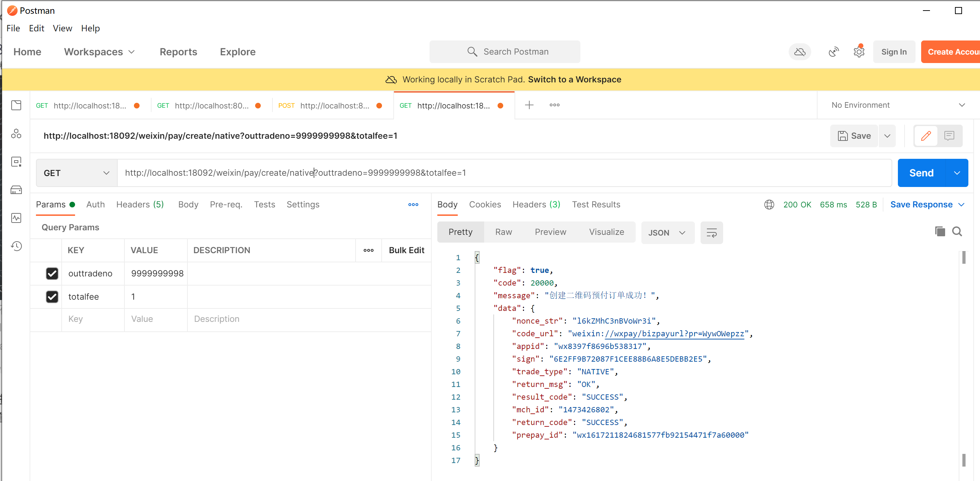Open the Save options arrow
Viewport: 980px width, 481px height.
pos(887,136)
